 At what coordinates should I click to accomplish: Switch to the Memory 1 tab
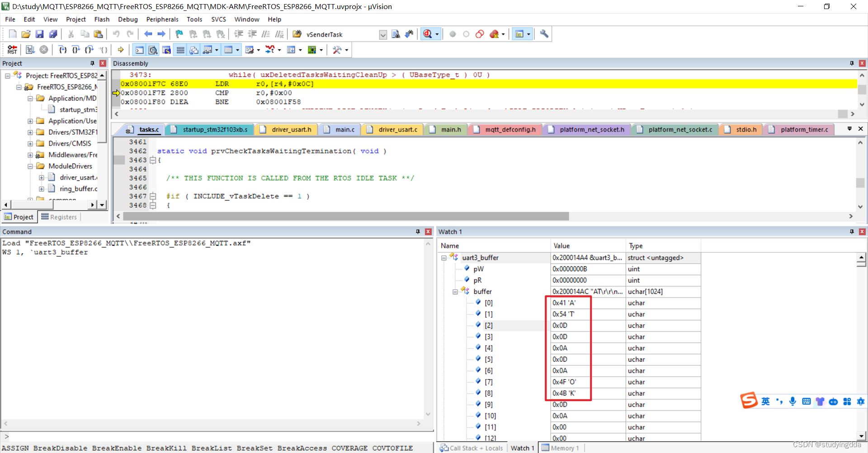(560, 448)
